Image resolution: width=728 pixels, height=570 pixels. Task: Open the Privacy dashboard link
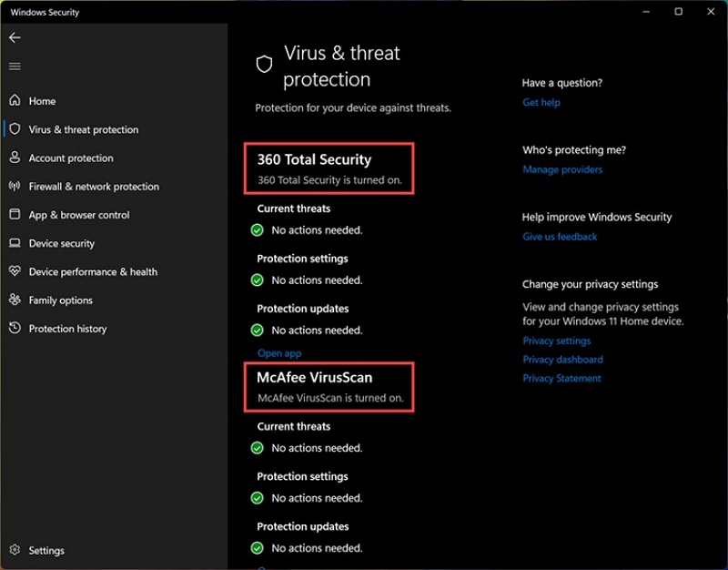click(562, 360)
